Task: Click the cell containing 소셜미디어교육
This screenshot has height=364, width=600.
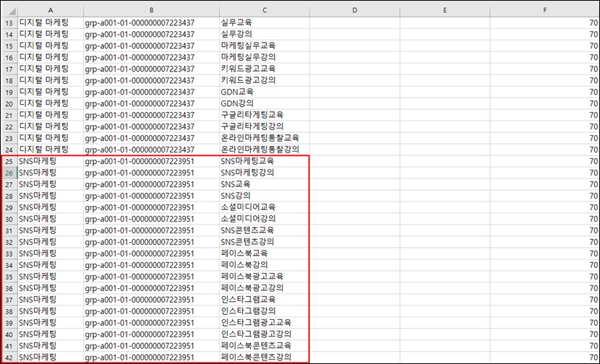Action: point(265,207)
